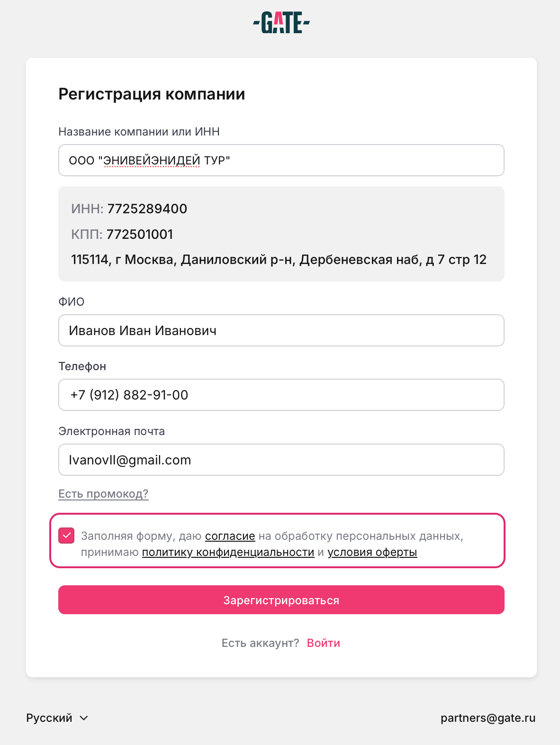
Task: Open условия оферты link
Action: click(x=372, y=552)
